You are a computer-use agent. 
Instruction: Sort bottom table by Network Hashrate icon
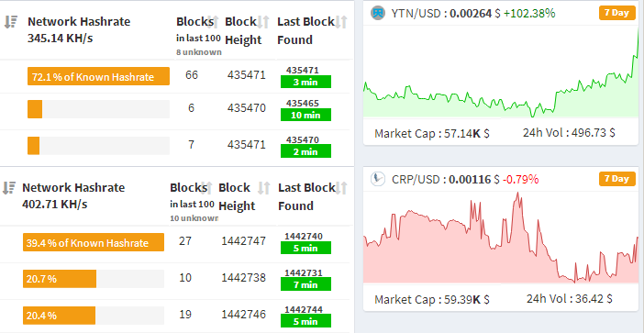pos(8,188)
